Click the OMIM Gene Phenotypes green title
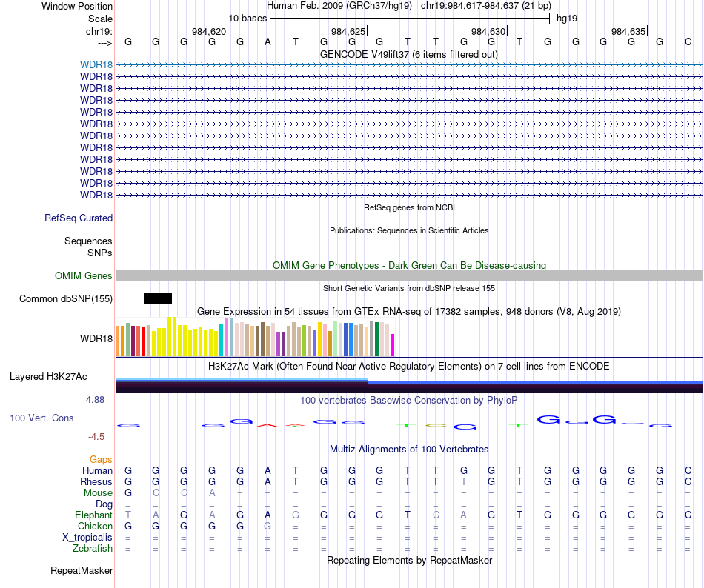704x588 pixels. (x=409, y=266)
